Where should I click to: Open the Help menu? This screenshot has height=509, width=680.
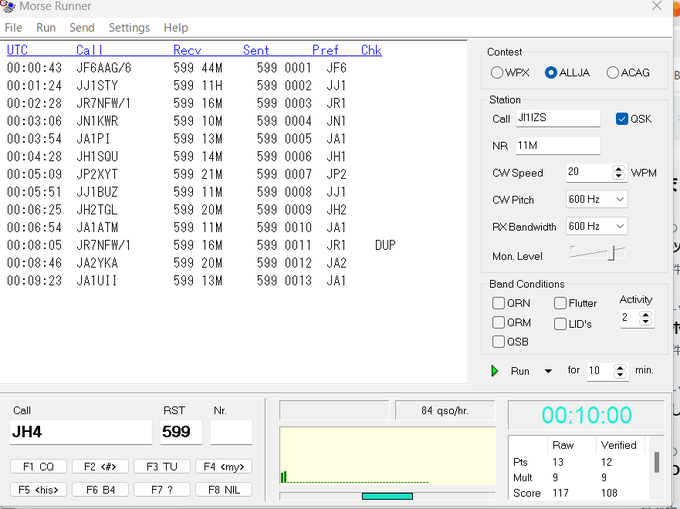(176, 28)
